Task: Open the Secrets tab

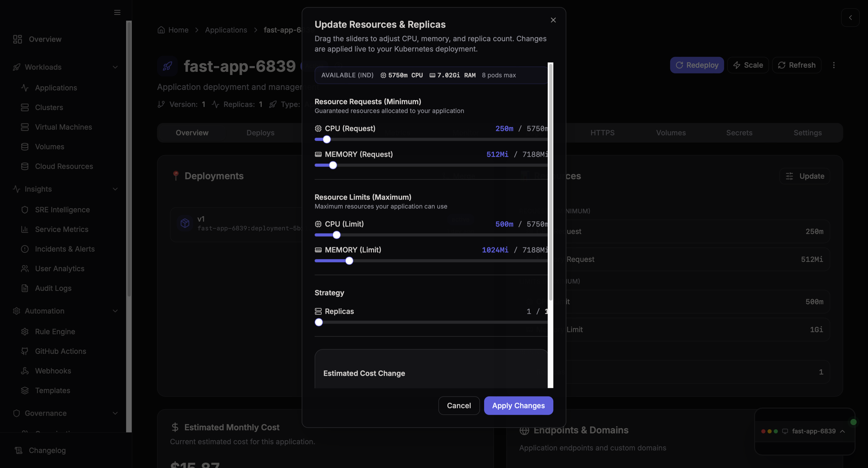Action: (739, 133)
